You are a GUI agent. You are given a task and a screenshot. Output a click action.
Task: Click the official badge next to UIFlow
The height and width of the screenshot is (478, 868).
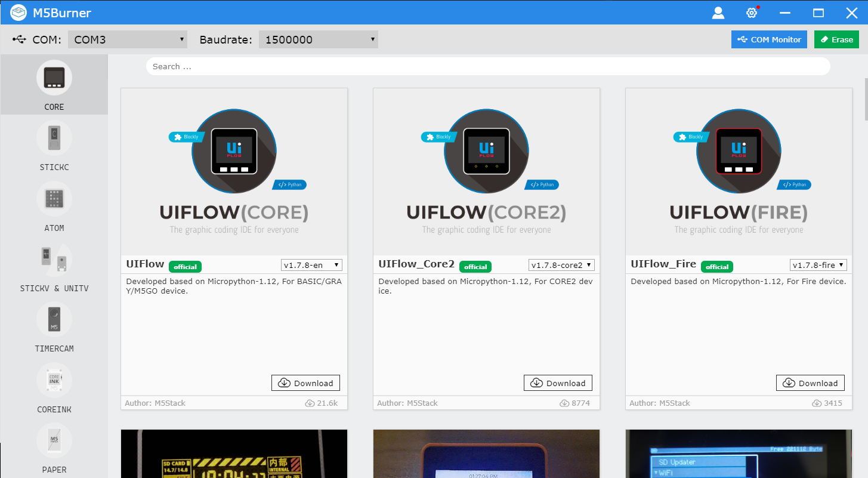coord(186,267)
